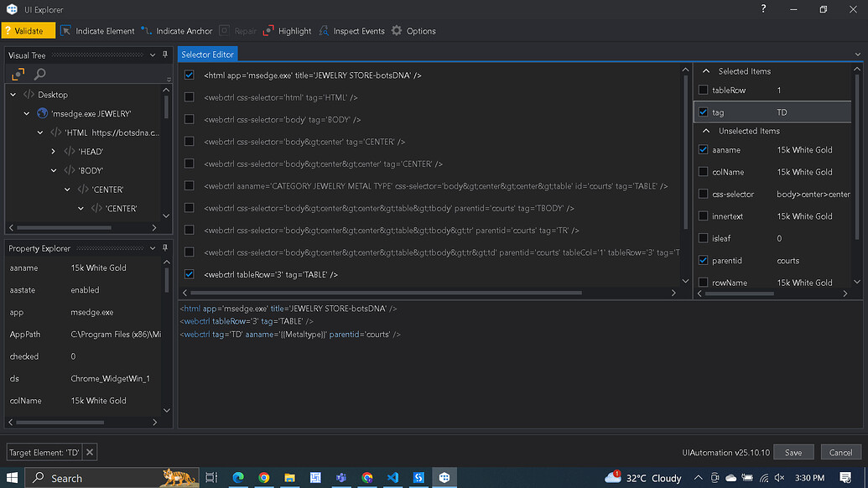Switch to the Selector Editor tab
Screen dimensions: 868x488
click(x=208, y=55)
